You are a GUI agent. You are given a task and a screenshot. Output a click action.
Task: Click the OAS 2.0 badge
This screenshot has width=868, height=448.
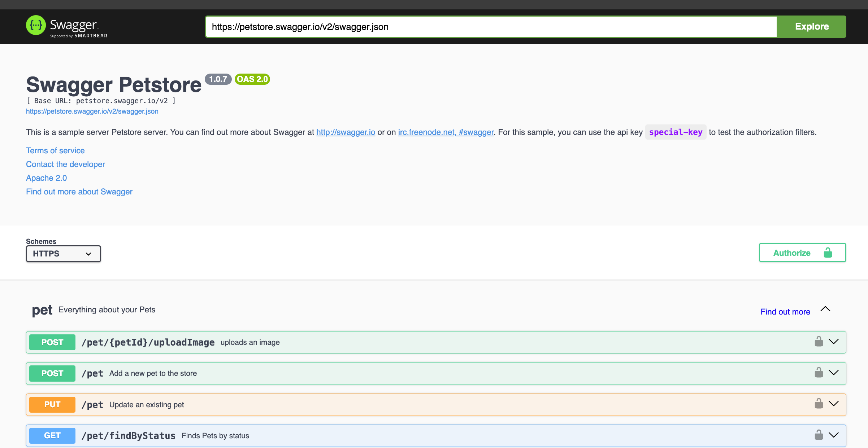pos(252,79)
